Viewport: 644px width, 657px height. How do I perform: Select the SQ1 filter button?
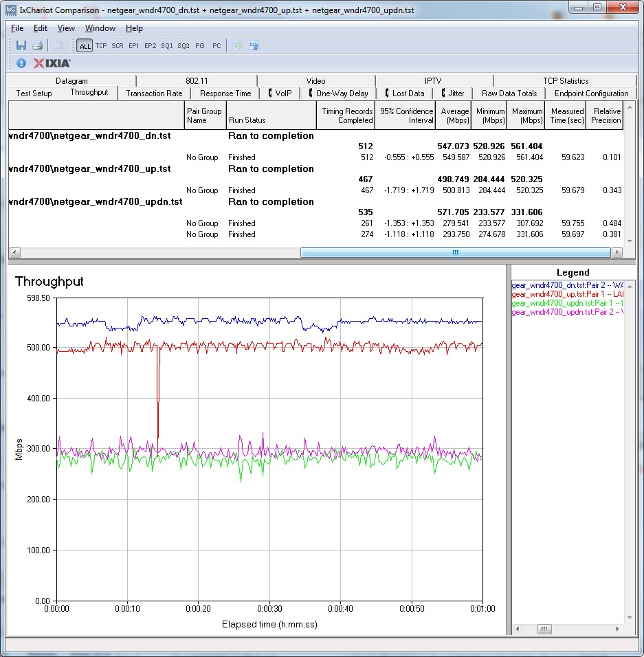coord(167,45)
